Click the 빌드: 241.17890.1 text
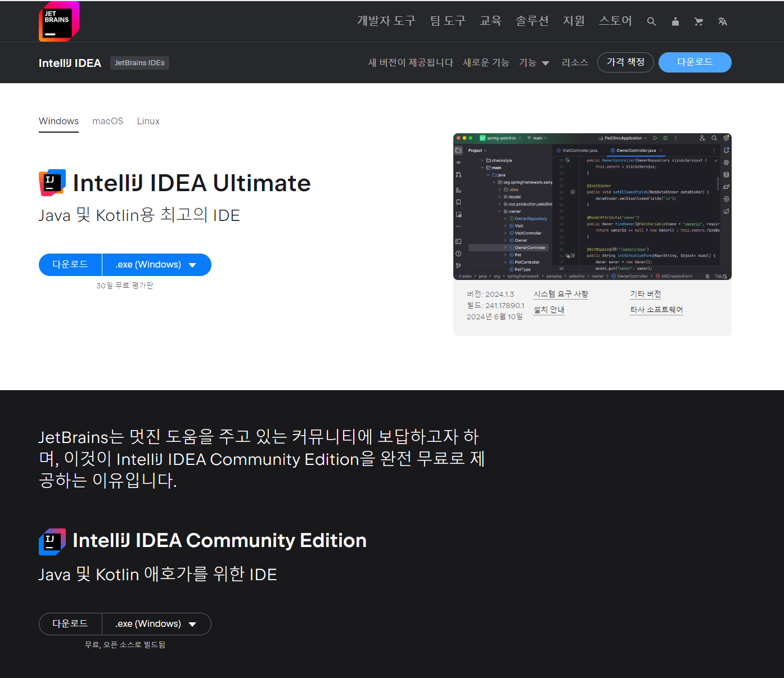 click(x=495, y=305)
